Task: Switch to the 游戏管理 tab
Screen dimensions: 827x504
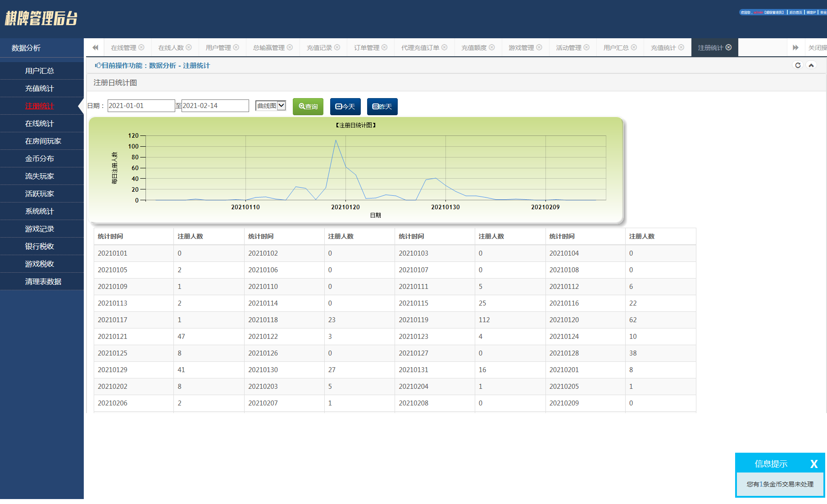Action: [521, 48]
